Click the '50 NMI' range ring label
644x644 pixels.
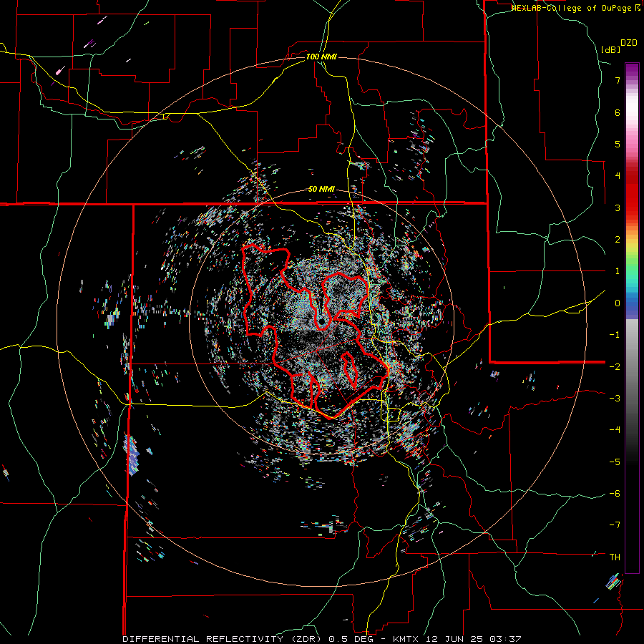[321, 190]
